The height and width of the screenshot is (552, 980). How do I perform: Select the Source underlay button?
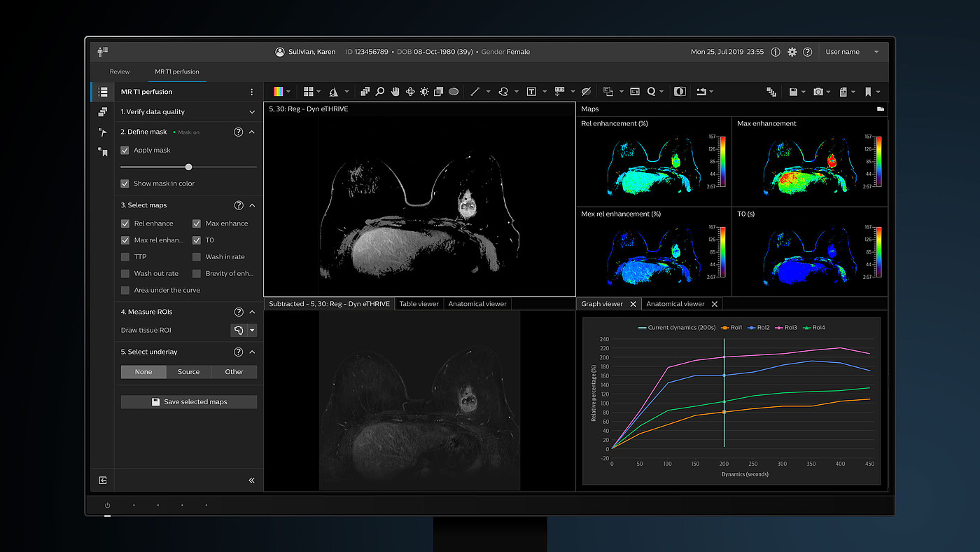point(188,372)
